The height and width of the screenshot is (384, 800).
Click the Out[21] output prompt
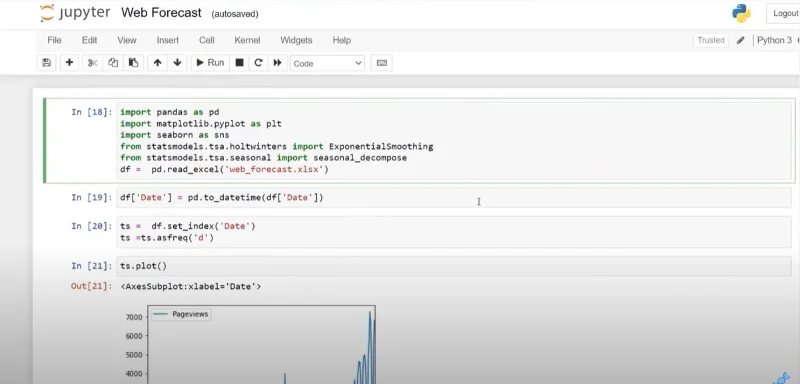coord(91,287)
